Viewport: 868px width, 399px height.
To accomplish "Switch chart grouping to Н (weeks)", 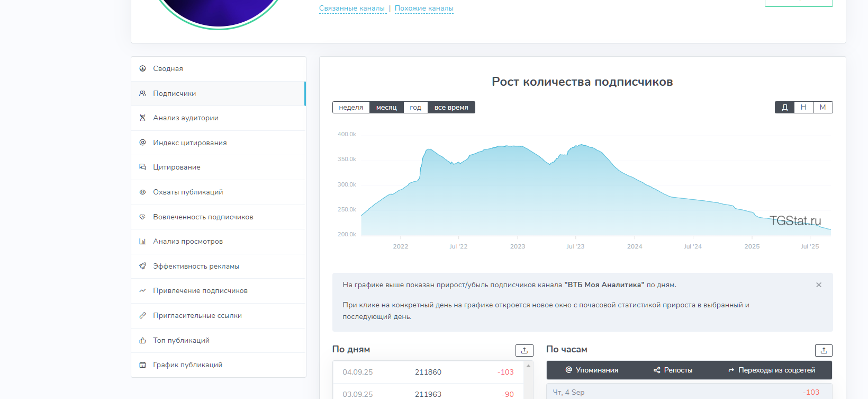I will [803, 108].
